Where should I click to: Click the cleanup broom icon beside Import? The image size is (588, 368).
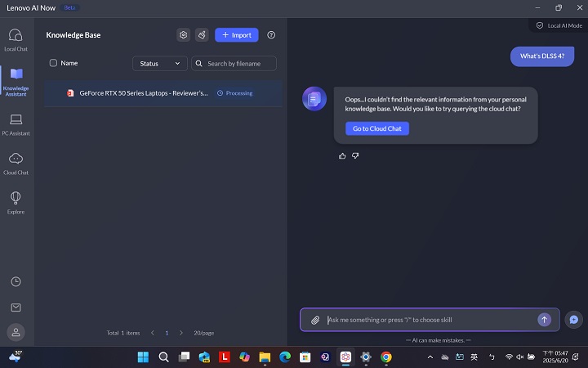point(202,35)
